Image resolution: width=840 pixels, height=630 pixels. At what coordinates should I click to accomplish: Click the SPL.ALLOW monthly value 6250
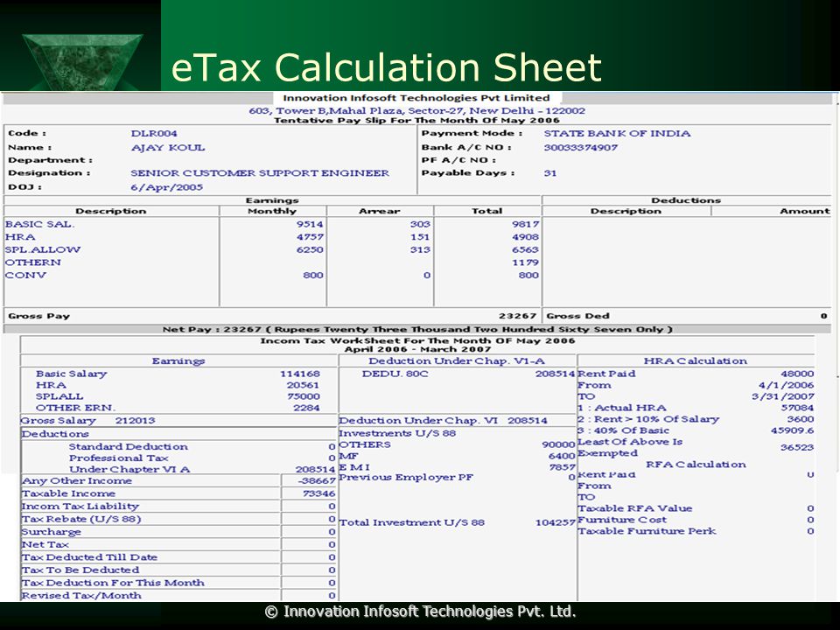tap(310, 249)
